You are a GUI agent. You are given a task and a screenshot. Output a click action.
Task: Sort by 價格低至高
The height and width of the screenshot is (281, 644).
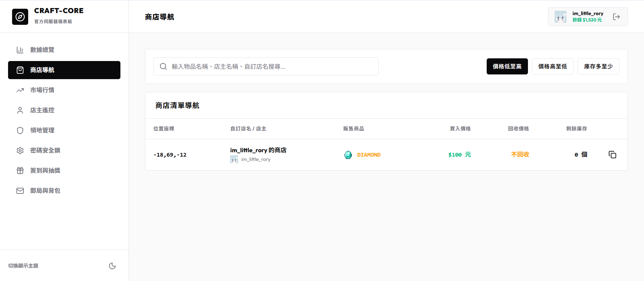(507, 66)
